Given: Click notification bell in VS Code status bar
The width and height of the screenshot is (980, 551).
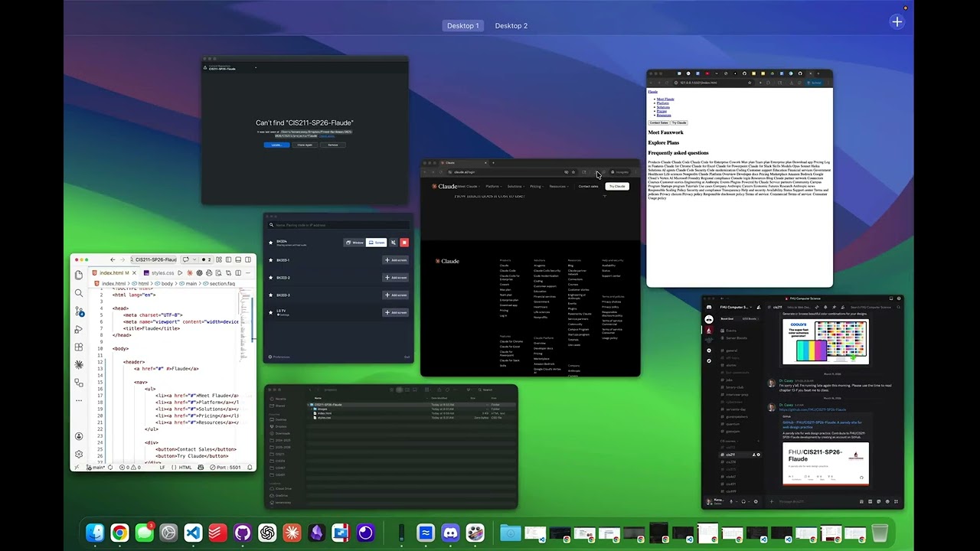Looking at the screenshot, I should point(250,467).
